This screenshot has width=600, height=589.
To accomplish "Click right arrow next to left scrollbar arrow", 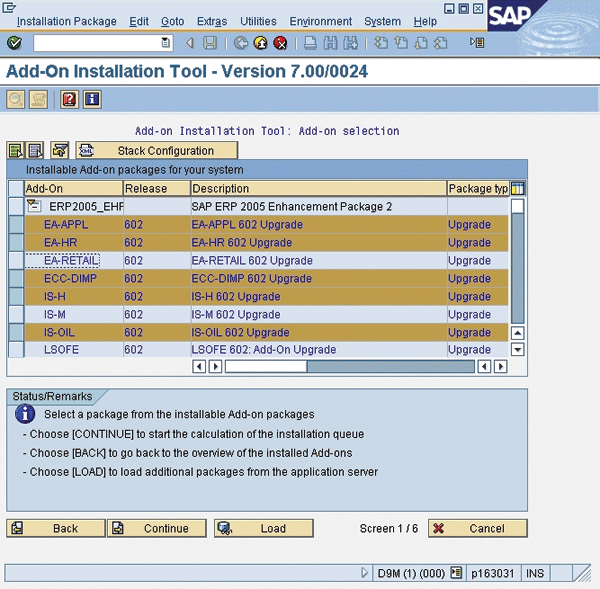I will tap(216, 367).
